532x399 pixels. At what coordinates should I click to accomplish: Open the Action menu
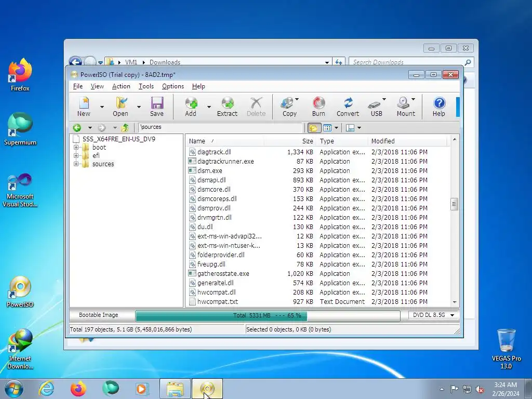121,87
